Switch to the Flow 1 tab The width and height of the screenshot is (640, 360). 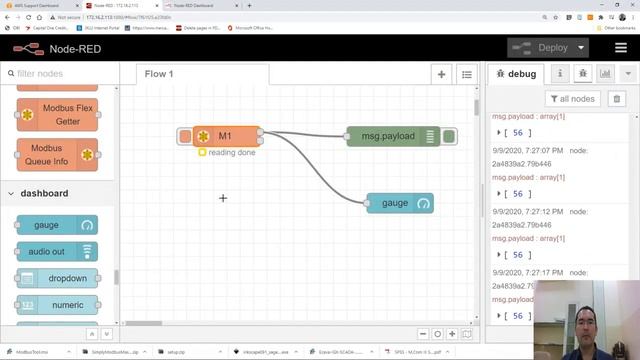pos(202,74)
